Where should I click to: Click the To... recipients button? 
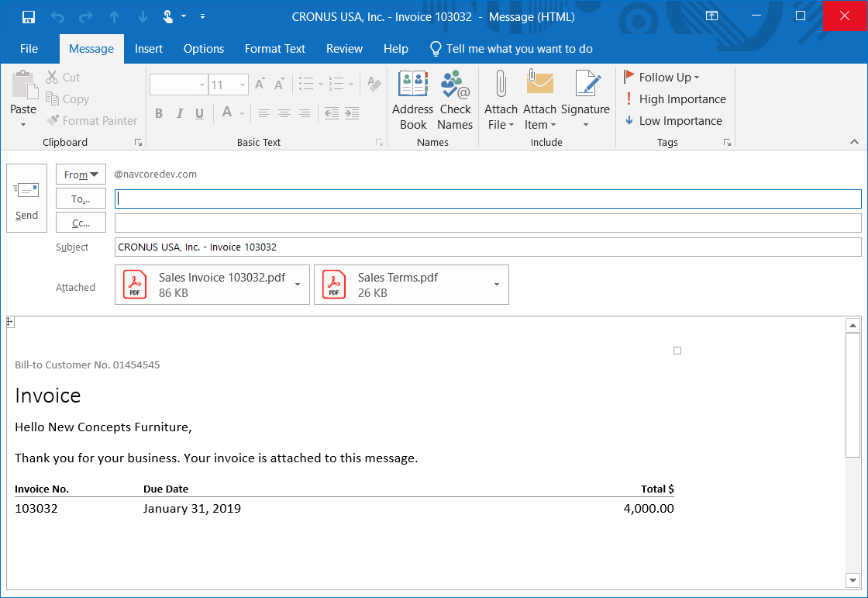click(x=81, y=199)
